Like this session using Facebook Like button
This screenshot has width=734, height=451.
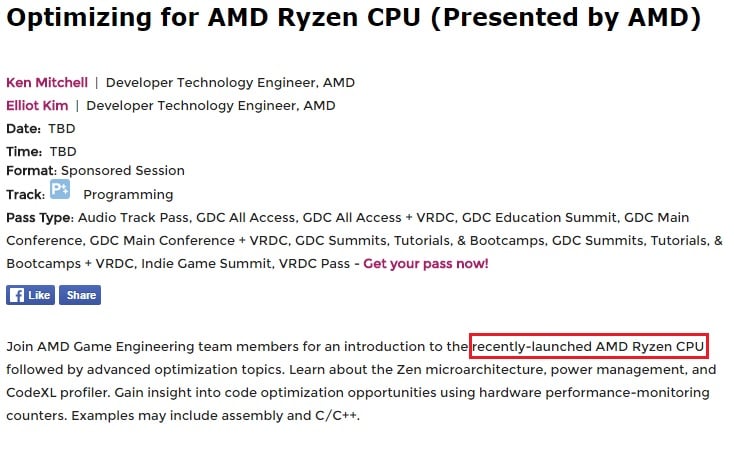tap(30, 295)
